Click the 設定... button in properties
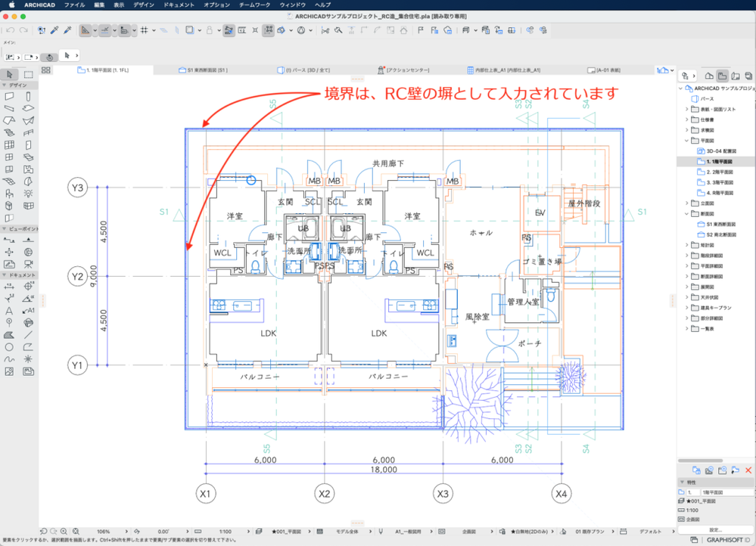Viewport: 756px width, 546px height. [715, 530]
